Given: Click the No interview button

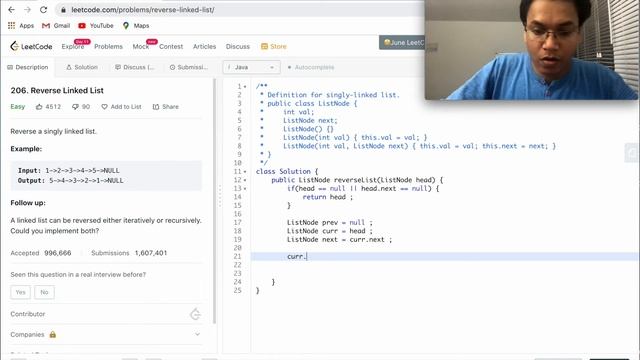Looking at the screenshot, I should point(44,292).
